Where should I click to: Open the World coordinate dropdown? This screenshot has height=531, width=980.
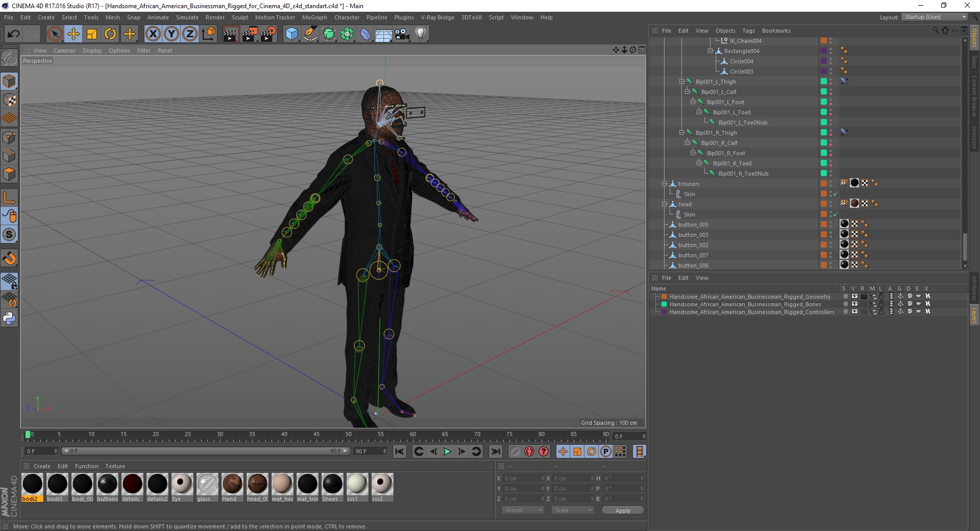click(523, 510)
